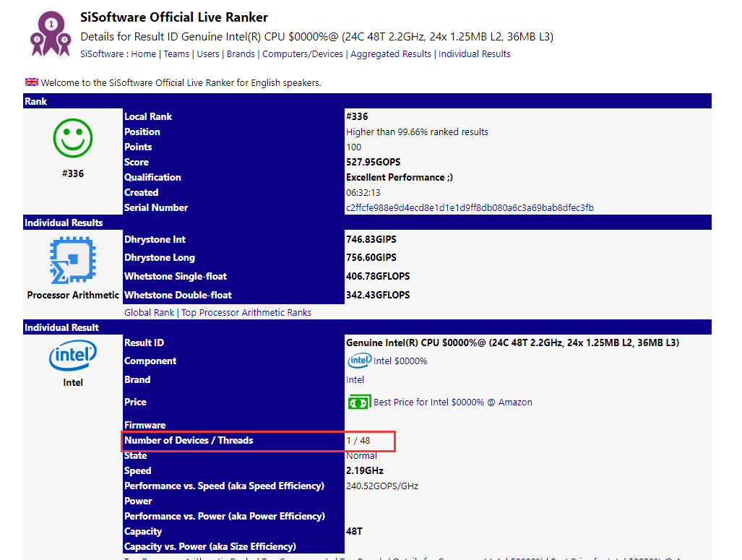Go to the Home link
This screenshot has height=560, width=742.
pyautogui.click(x=143, y=54)
